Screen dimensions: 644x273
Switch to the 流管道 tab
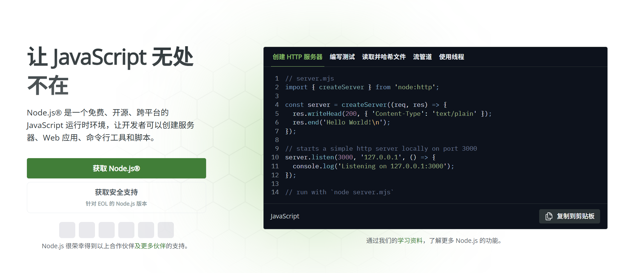tap(422, 57)
